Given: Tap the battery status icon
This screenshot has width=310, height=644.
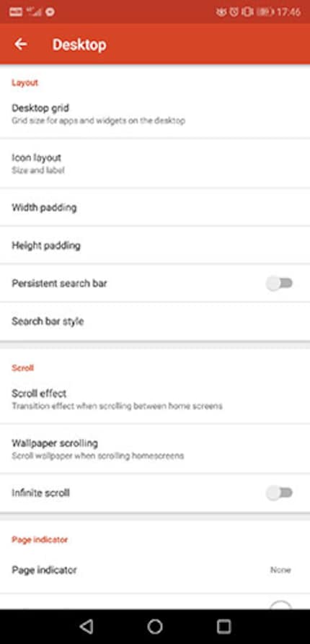Looking at the screenshot, I should tap(265, 12).
